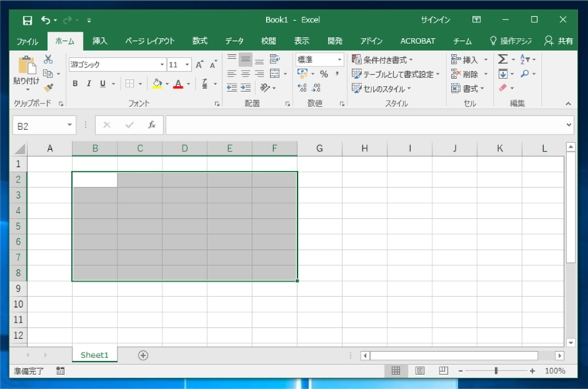Open the font size dropdown
Image resolution: width=588 pixels, height=389 pixels.
[x=187, y=64]
